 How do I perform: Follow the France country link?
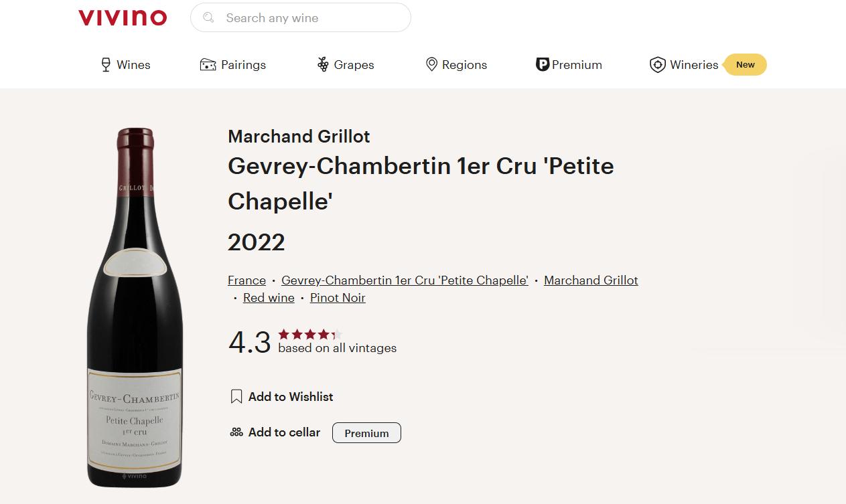(246, 280)
